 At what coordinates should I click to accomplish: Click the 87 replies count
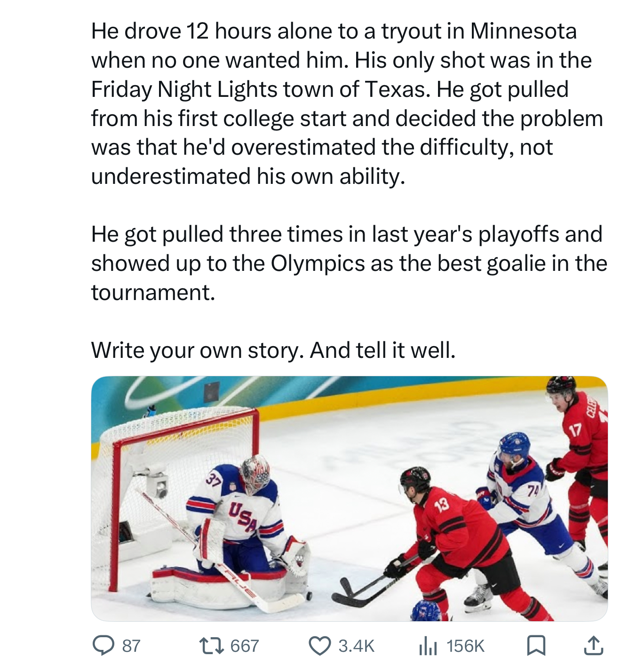(x=131, y=646)
